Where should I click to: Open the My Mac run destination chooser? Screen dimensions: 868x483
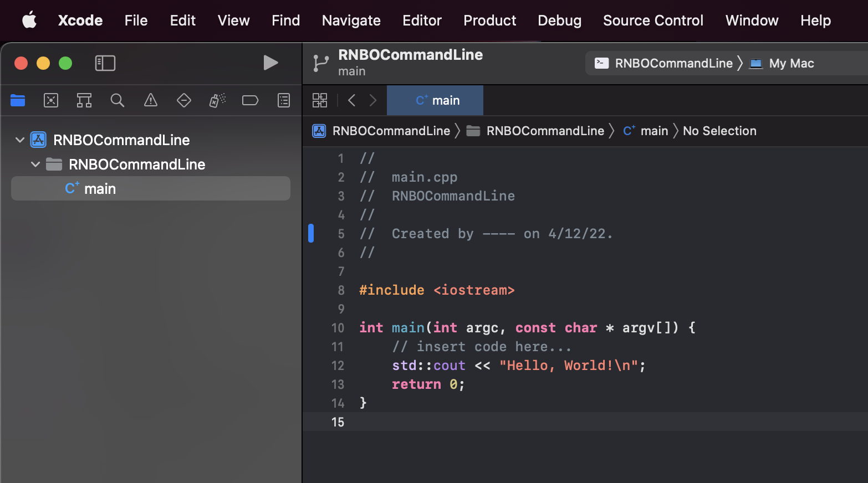click(791, 63)
